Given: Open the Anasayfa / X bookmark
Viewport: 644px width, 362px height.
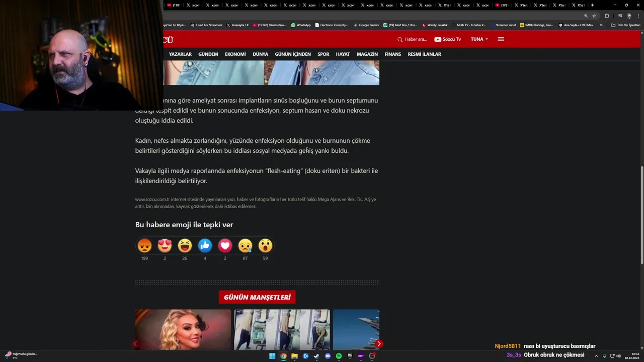Looking at the screenshot, I should click(x=237, y=25).
